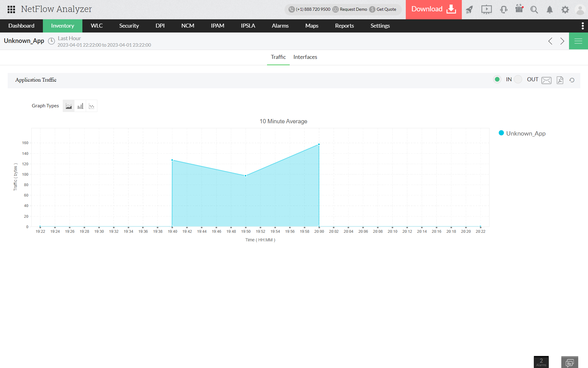Open the three-dot overflow menu in navbar
The height and width of the screenshot is (368, 588).
pyautogui.click(x=582, y=26)
